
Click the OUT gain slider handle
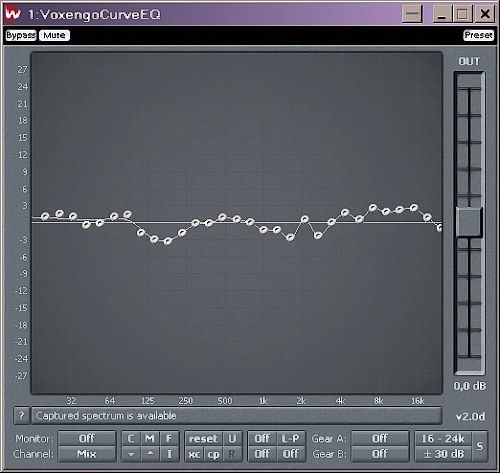coord(469,222)
